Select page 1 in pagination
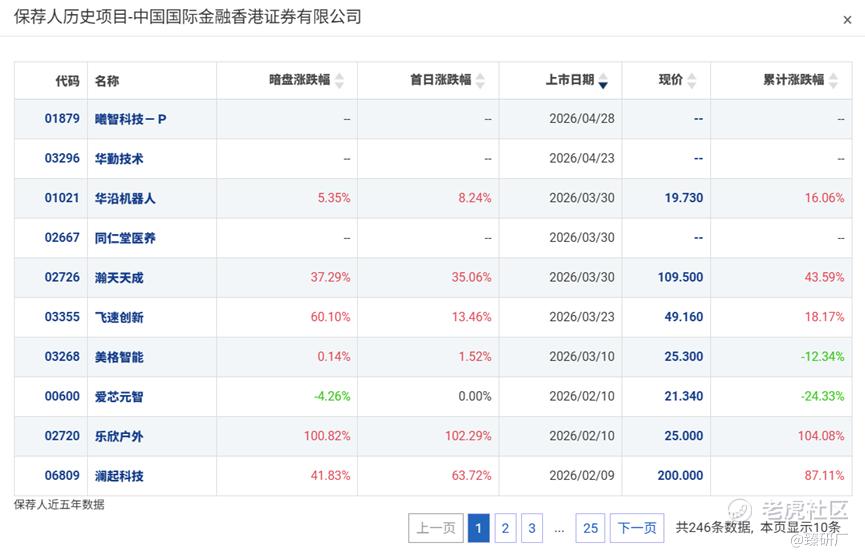This screenshot has height=560, width=865. 478,528
